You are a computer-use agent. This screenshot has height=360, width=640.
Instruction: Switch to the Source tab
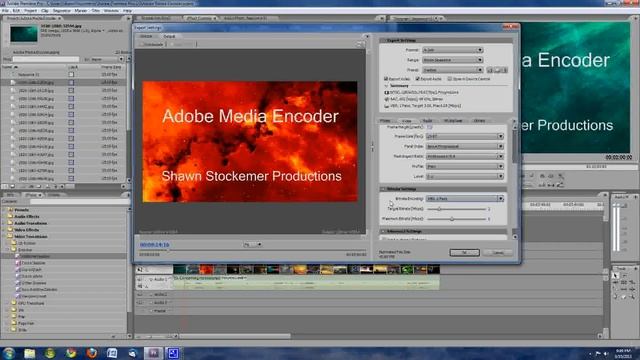click(x=146, y=36)
